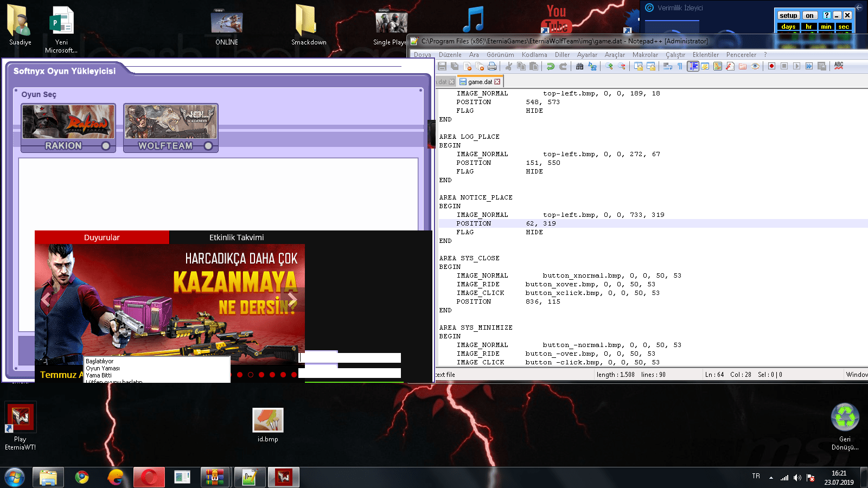Open help in the timer widget
Viewport: 868px width, 488px height.
[x=826, y=16]
